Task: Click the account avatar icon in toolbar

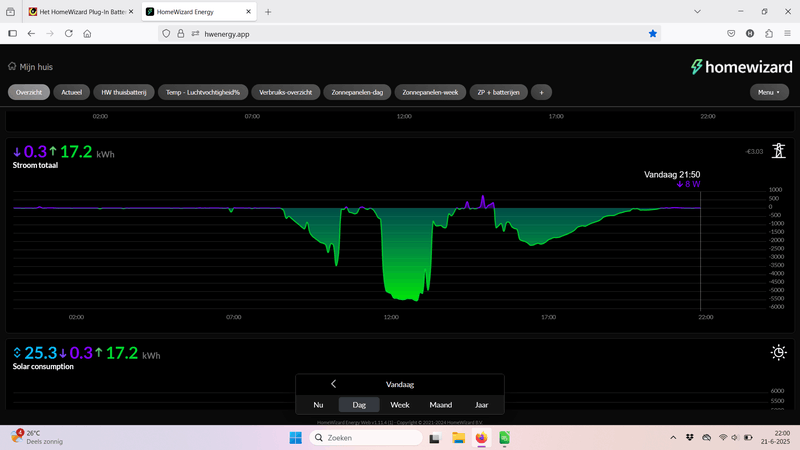Action: pyautogui.click(x=750, y=34)
